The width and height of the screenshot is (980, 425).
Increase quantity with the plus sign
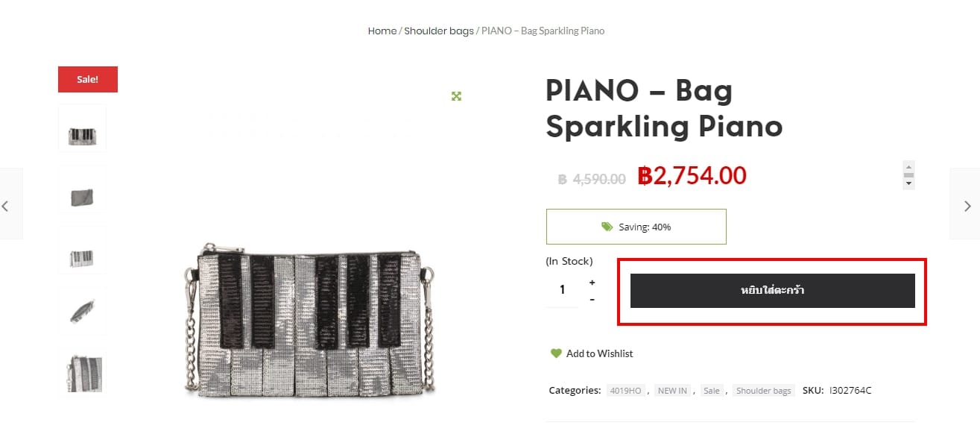(592, 283)
